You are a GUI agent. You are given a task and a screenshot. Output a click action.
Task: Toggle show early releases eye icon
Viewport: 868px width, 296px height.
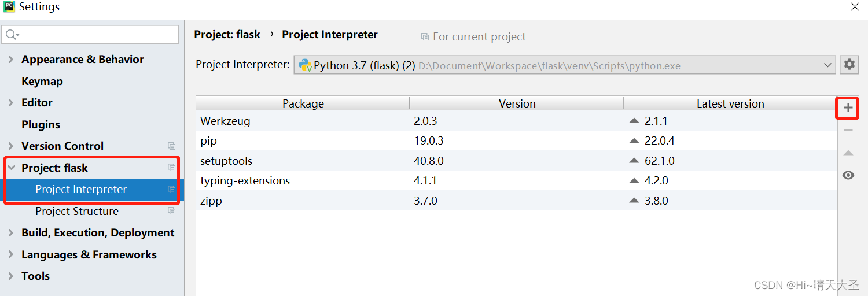pyautogui.click(x=848, y=175)
